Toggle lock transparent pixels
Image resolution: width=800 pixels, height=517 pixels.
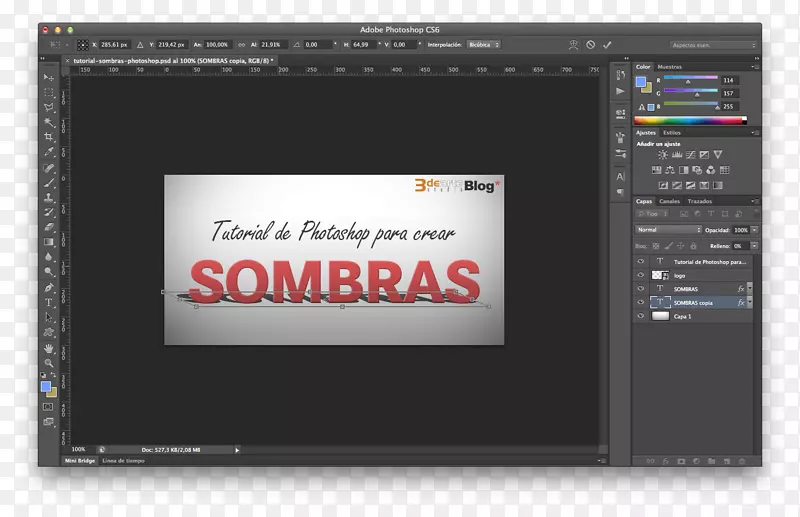[x=656, y=246]
